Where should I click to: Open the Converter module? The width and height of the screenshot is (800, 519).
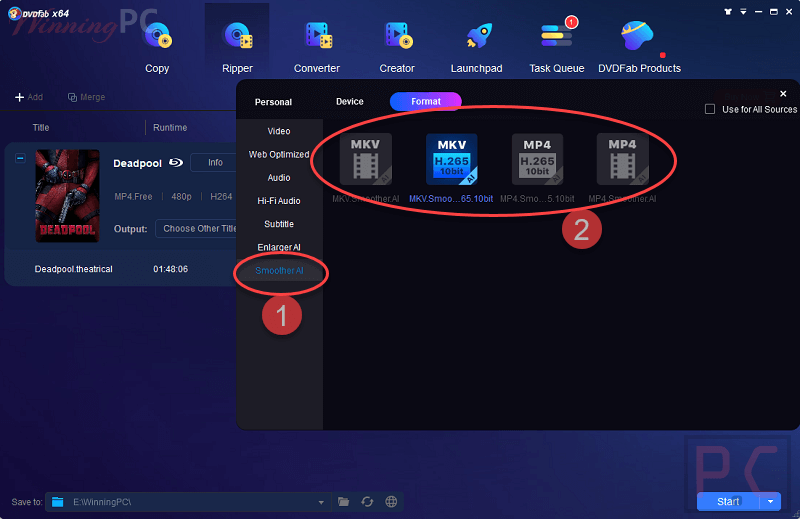tap(317, 48)
